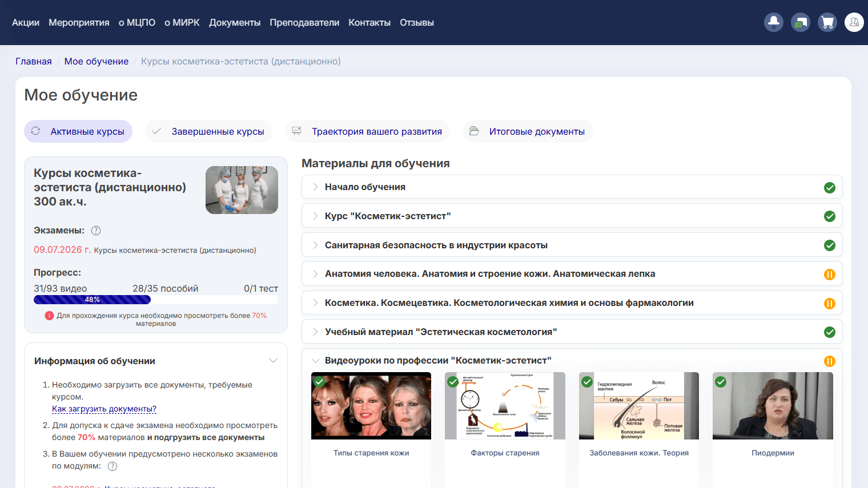868x488 pixels.
Task: Click the refresh icon in Активные курсы tab
Action: pos(35,131)
